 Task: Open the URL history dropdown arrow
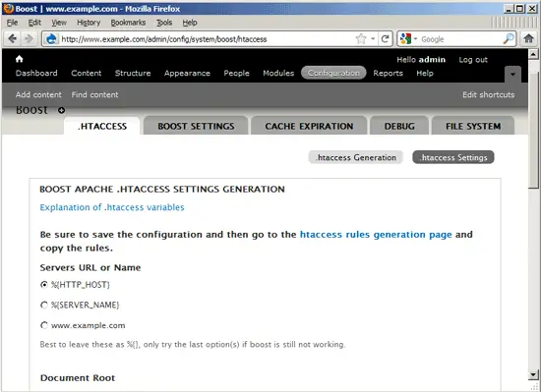(373, 39)
